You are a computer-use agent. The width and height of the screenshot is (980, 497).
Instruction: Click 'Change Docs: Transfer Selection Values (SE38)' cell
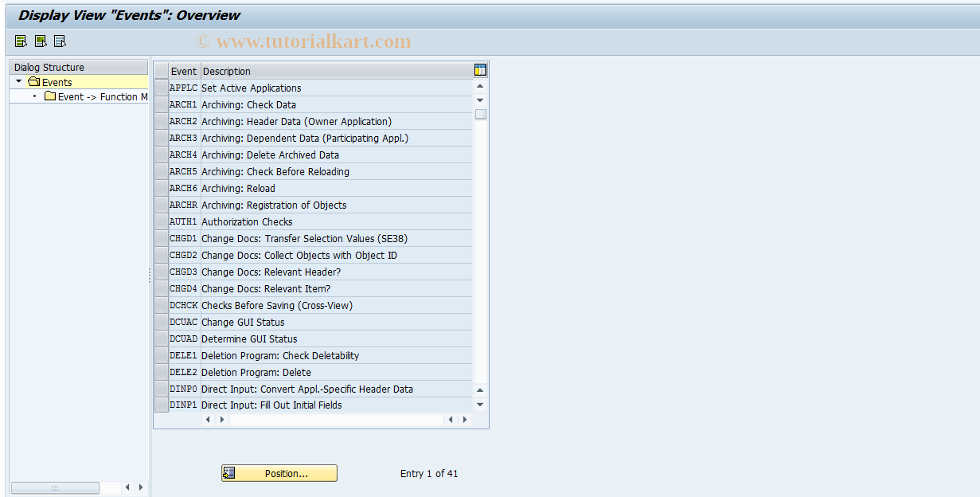[x=337, y=238]
